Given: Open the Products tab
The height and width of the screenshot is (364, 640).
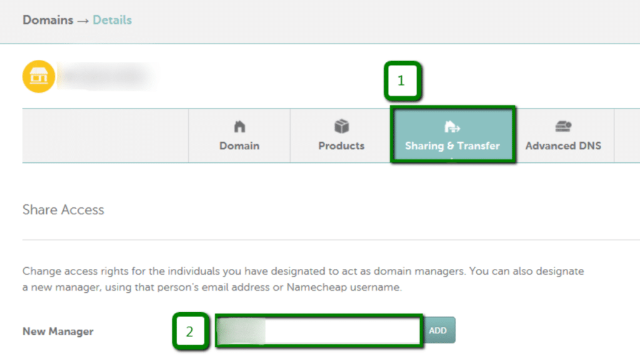Looking at the screenshot, I should pos(341,145).
